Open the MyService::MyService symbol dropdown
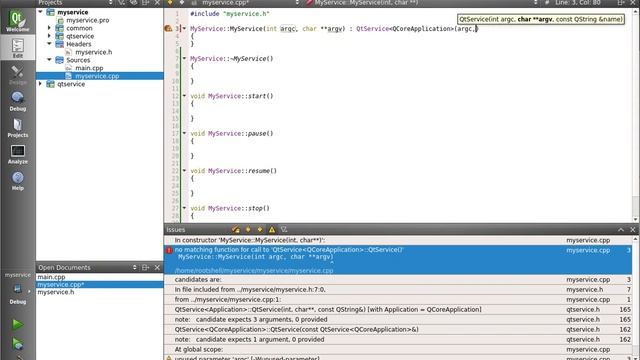 click(422, 3)
